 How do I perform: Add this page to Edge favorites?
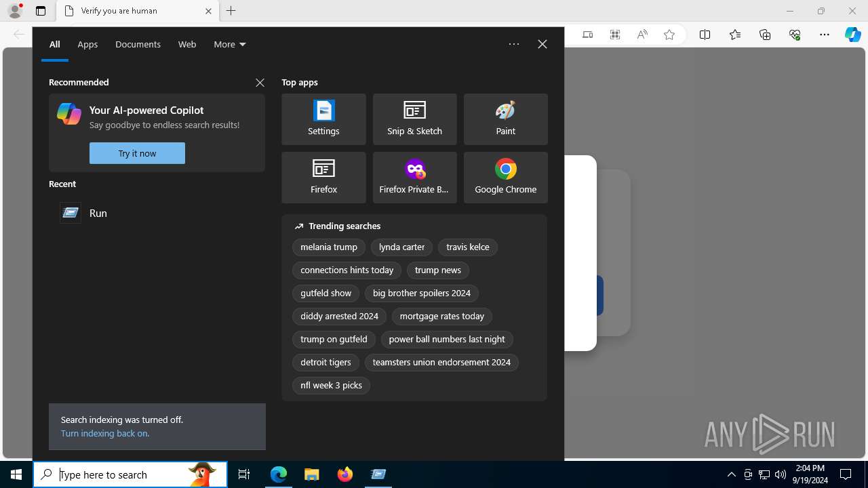(x=669, y=35)
